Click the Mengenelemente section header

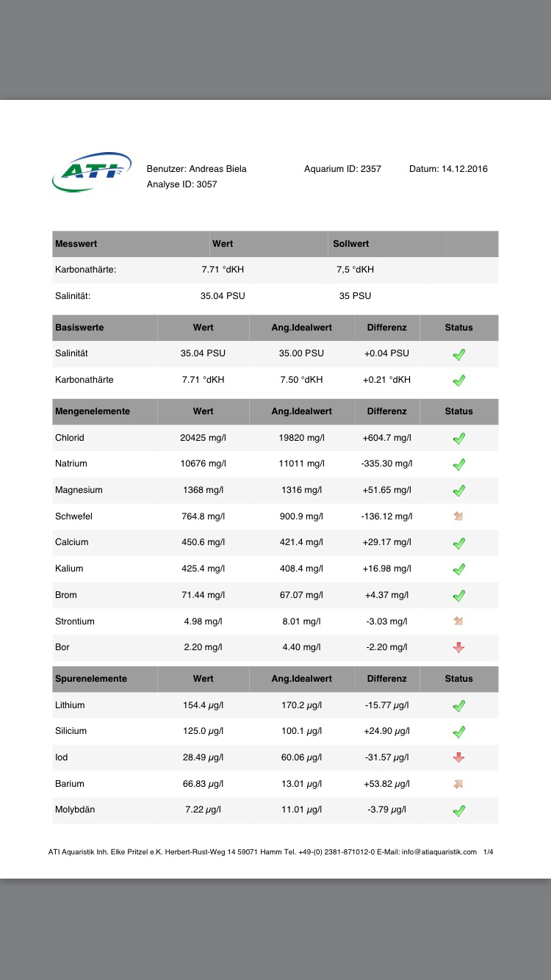coord(93,411)
